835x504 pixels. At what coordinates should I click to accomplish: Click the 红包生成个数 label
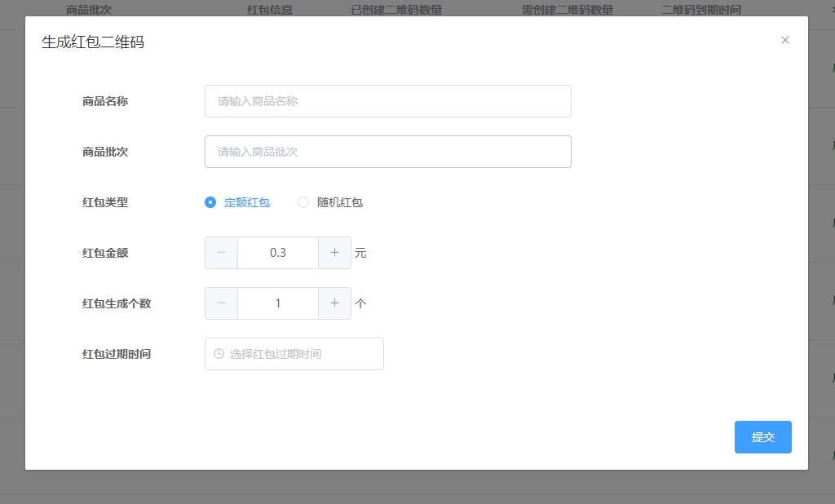(x=117, y=303)
